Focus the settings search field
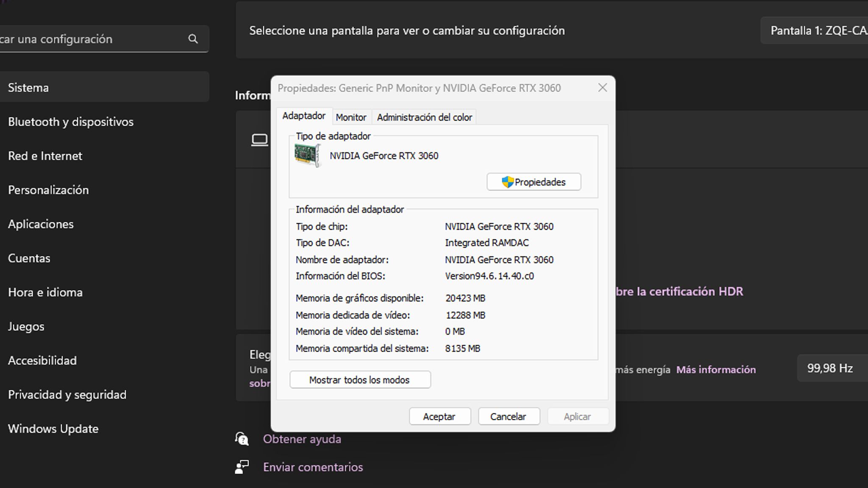868x488 pixels. (x=93, y=39)
